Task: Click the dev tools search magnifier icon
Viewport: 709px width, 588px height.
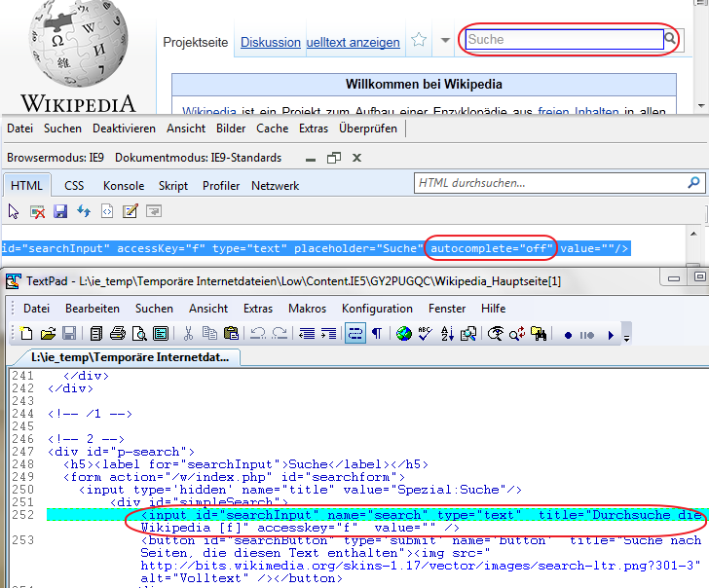Action: [694, 183]
